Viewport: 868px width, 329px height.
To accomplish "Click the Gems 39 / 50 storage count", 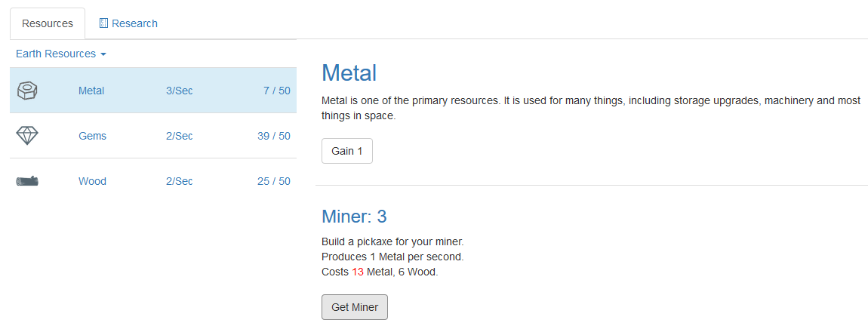I will pos(274,137).
